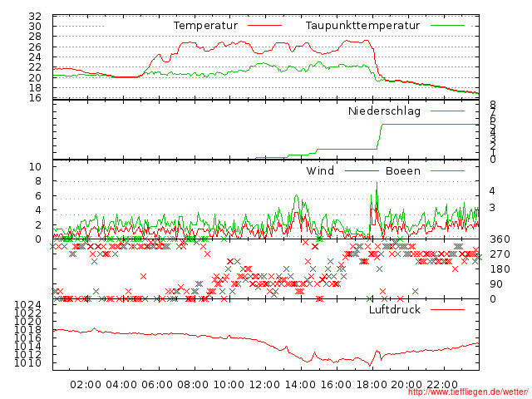Click the 04:00 time axis label

(x=121, y=385)
